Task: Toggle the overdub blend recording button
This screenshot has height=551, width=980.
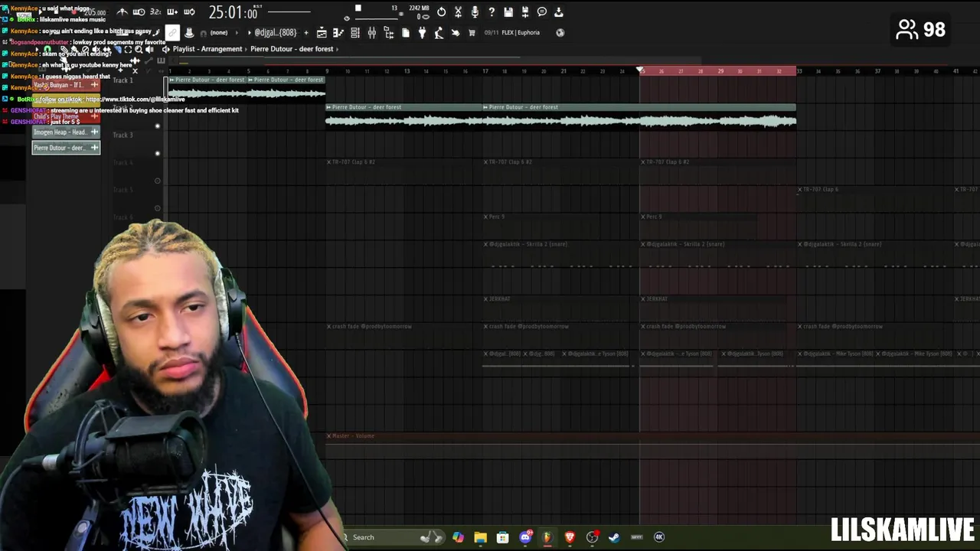Action: pyautogui.click(x=172, y=12)
